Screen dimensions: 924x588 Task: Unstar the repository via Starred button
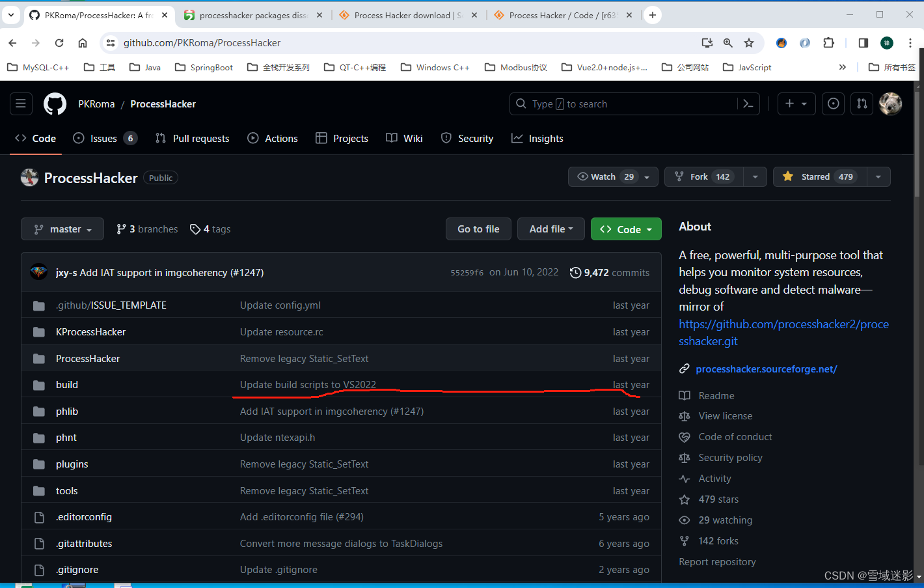coord(820,176)
